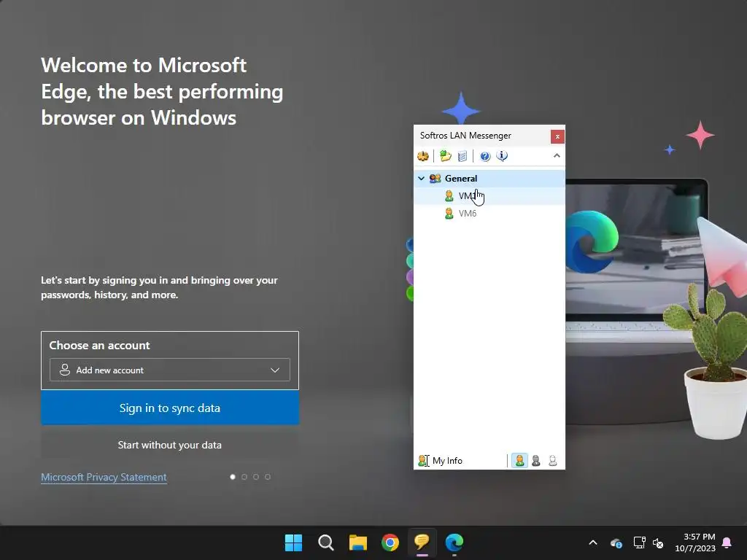Select the General group row

[x=489, y=178]
